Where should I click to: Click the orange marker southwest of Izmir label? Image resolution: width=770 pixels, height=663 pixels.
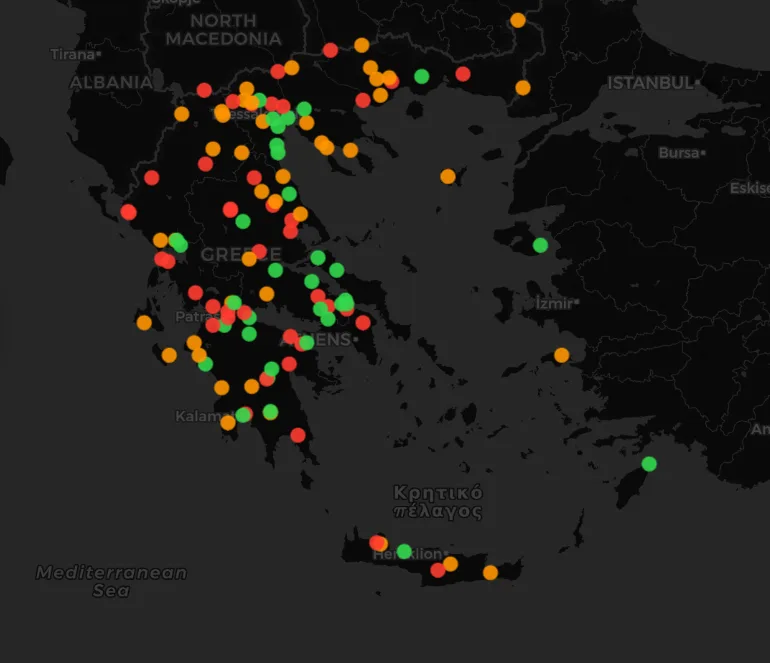click(562, 355)
